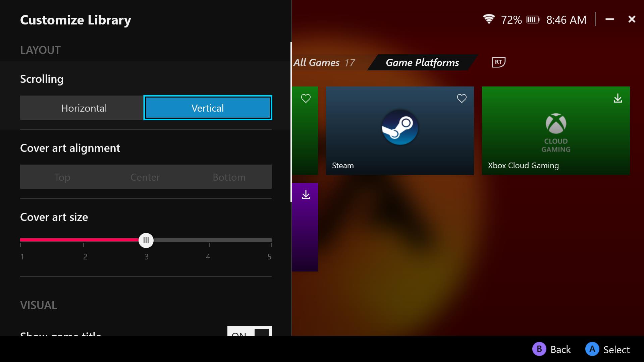Click the All Games count 17
This screenshot has height=362, width=644.
[x=350, y=63]
